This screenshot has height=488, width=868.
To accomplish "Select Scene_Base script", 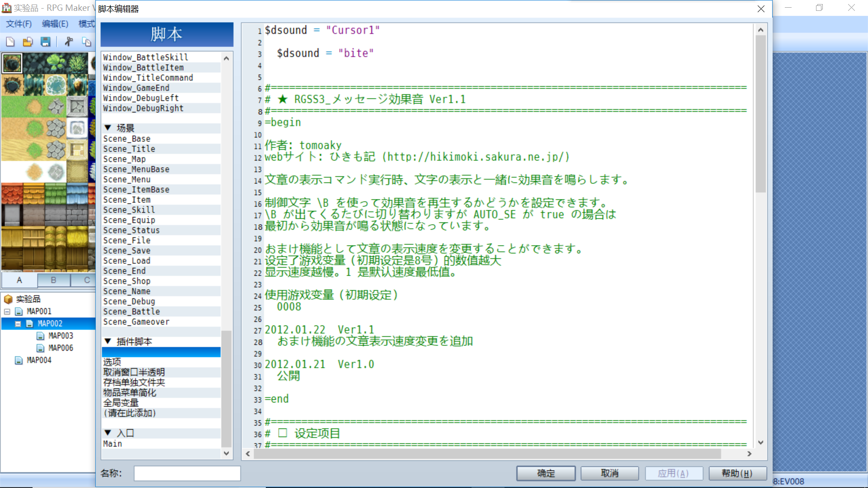I will click(x=161, y=139).
